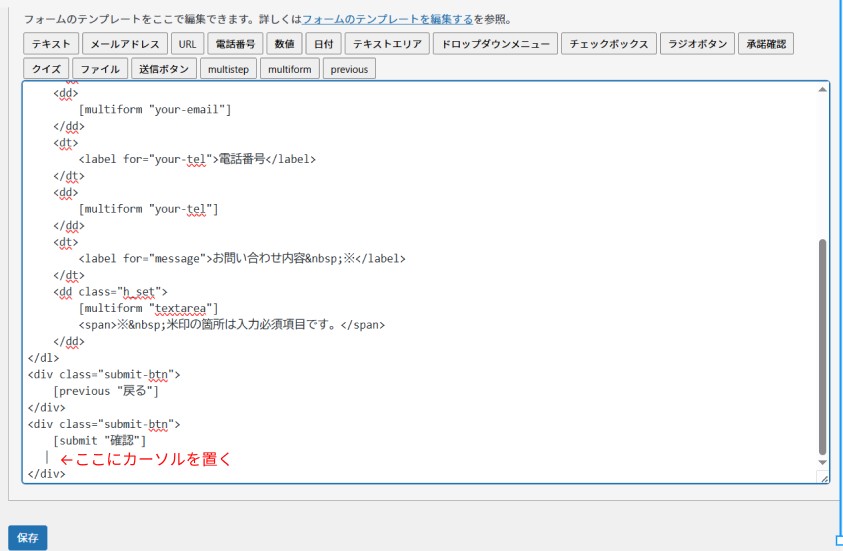The height and width of the screenshot is (551, 843).
Task: Insert a チェックボックス form tag
Action: pyautogui.click(x=609, y=44)
